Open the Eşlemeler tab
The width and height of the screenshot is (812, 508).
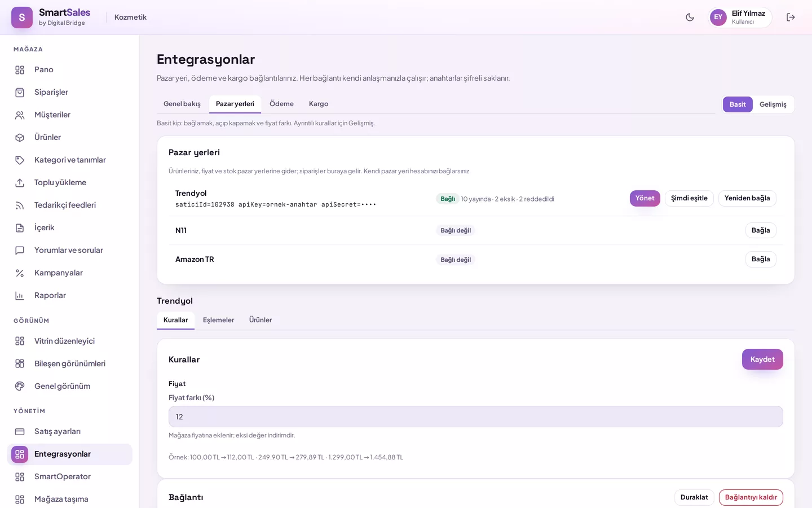pyautogui.click(x=218, y=320)
